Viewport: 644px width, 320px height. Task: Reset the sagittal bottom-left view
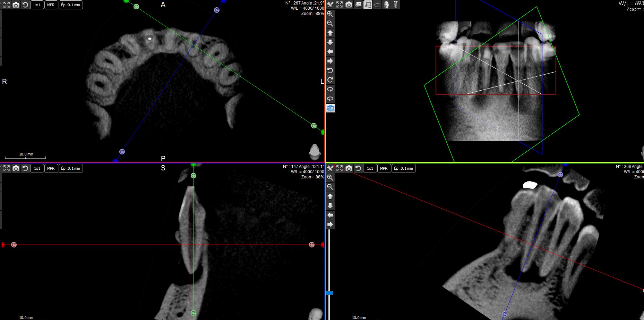click(25, 168)
